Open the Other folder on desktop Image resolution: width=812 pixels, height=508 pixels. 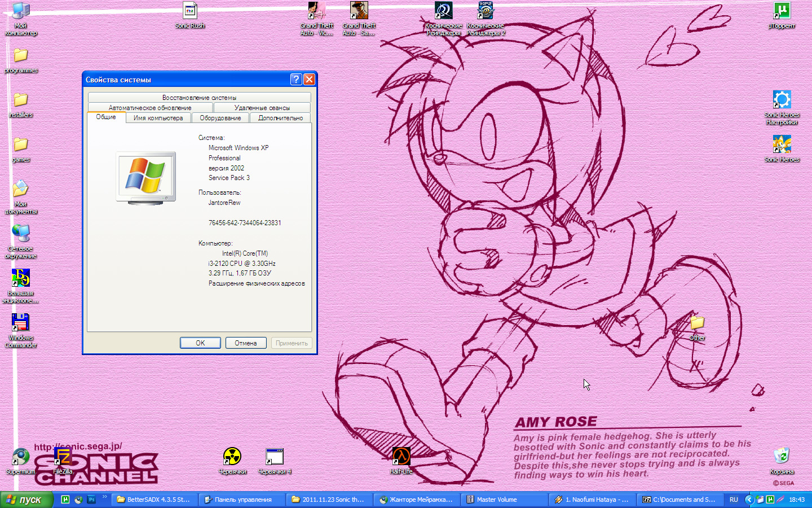[697, 323]
